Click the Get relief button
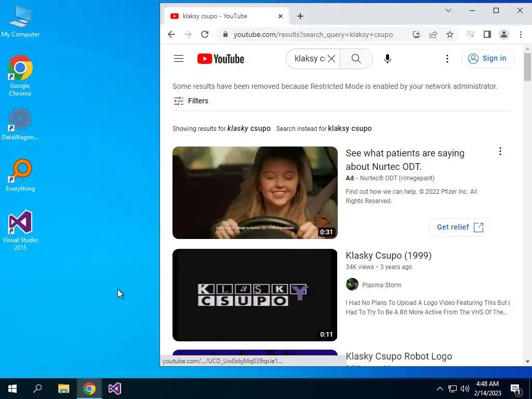The image size is (532, 399). click(x=459, y=227)
